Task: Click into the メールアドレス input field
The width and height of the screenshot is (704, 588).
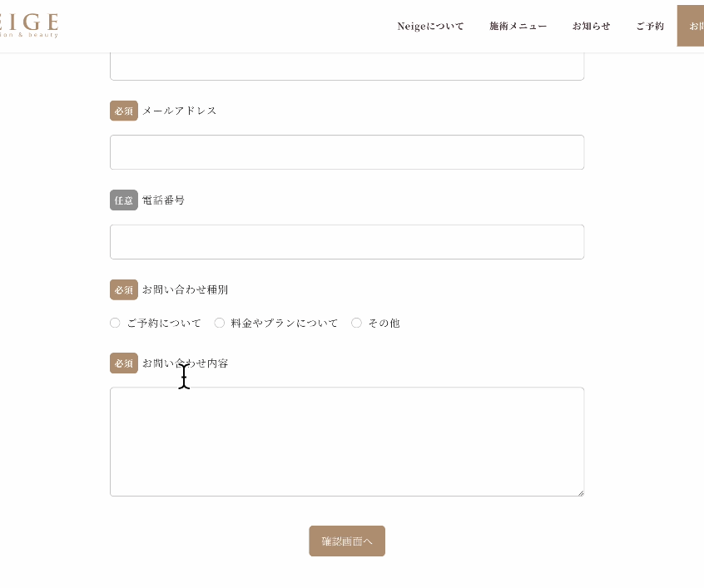Action: [x=347, y=152]
